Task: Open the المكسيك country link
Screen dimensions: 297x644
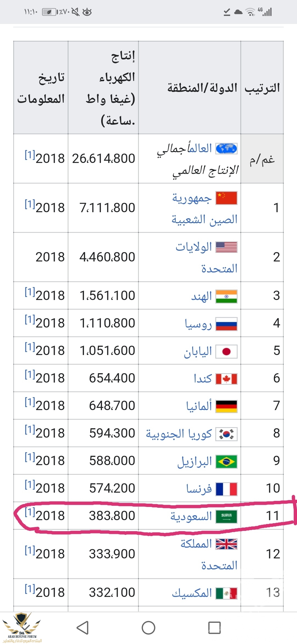Action: click(x=192, y=593)
